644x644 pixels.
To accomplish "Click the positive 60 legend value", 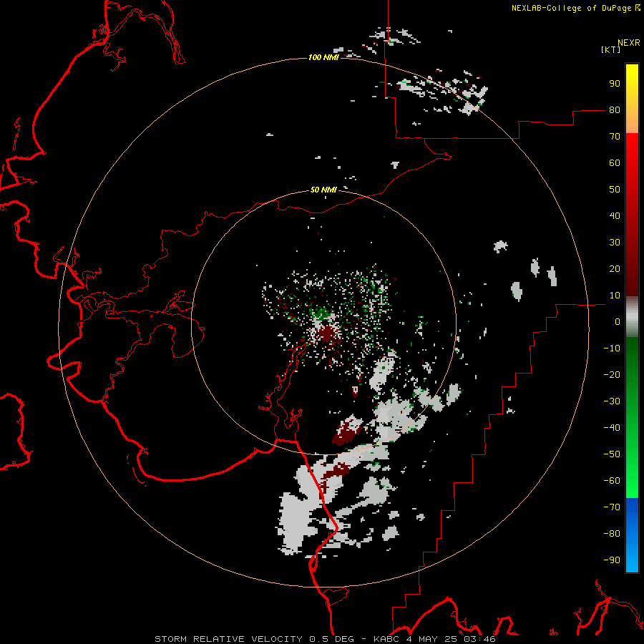I will coord(615,163).
